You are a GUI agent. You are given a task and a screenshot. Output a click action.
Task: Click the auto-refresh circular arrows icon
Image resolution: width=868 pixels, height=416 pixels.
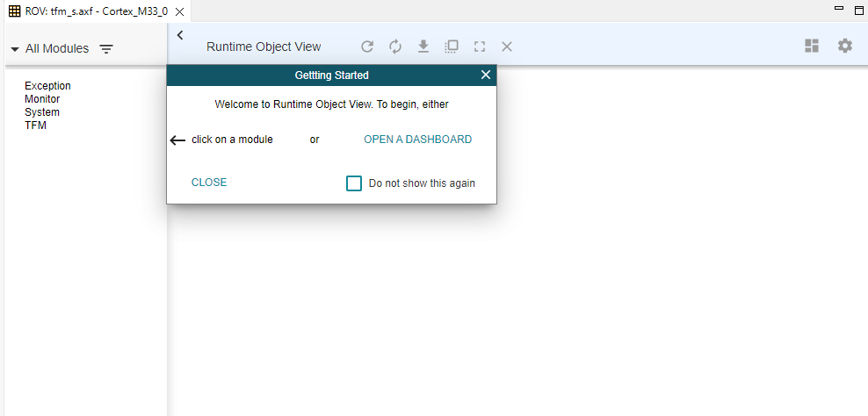[395, 47]
